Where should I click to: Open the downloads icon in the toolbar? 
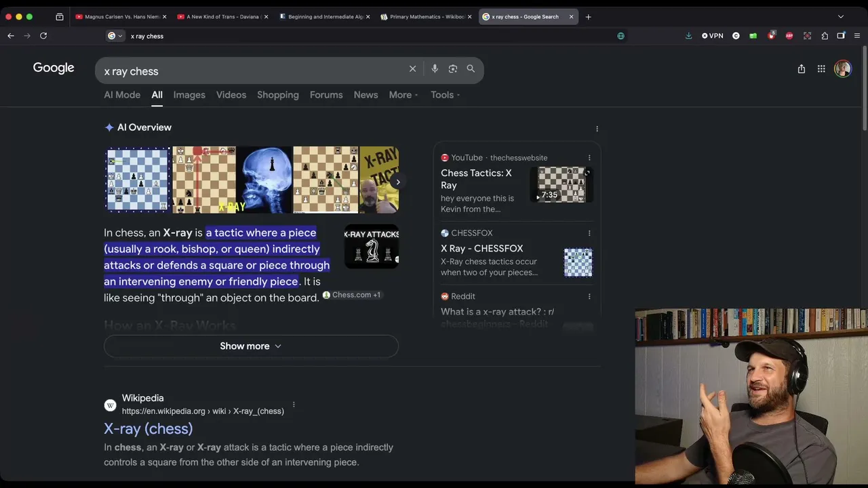(689, 36)
